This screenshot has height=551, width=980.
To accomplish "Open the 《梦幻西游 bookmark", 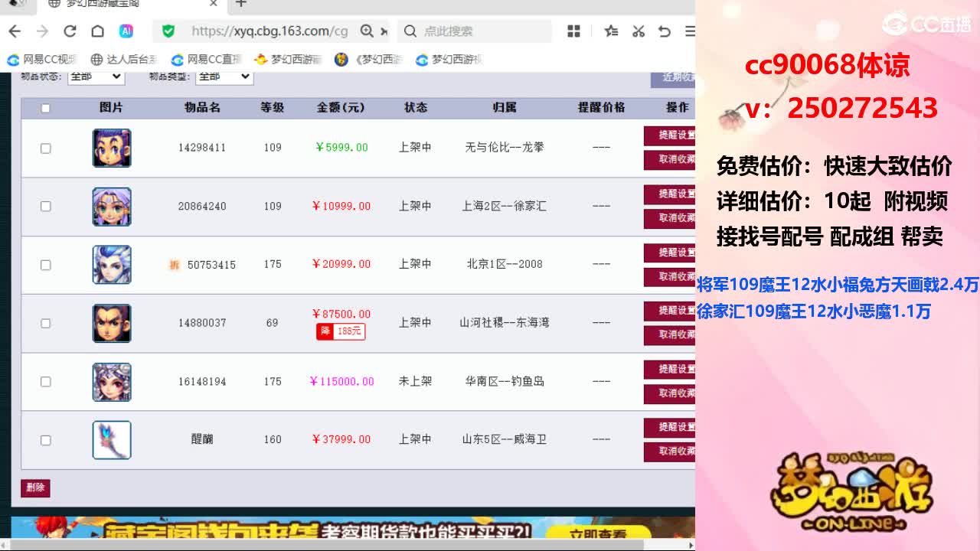I will [369, 60].
